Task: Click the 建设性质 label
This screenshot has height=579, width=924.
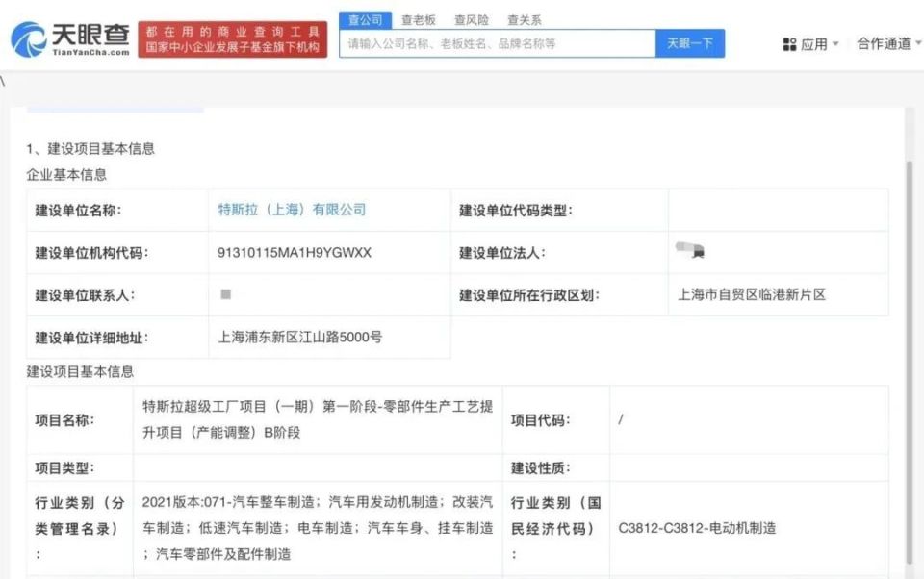Action: (540, 468)
